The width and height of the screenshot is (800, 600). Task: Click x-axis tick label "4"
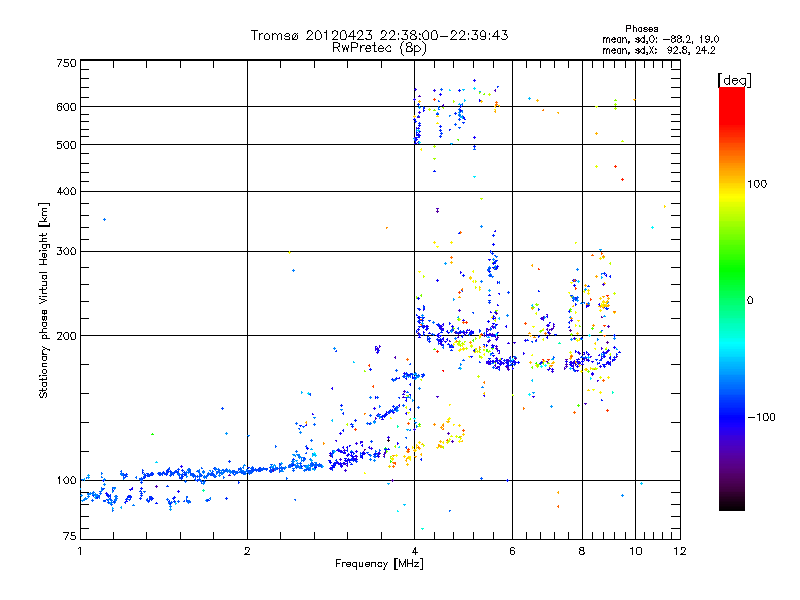(414, 551)
